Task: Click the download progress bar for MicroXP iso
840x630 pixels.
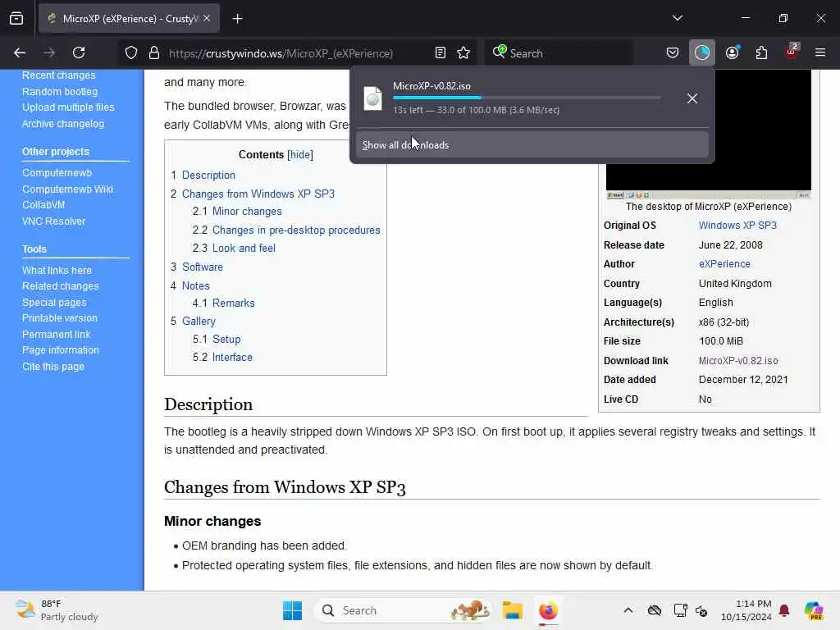Action: [x=527, y=98]
